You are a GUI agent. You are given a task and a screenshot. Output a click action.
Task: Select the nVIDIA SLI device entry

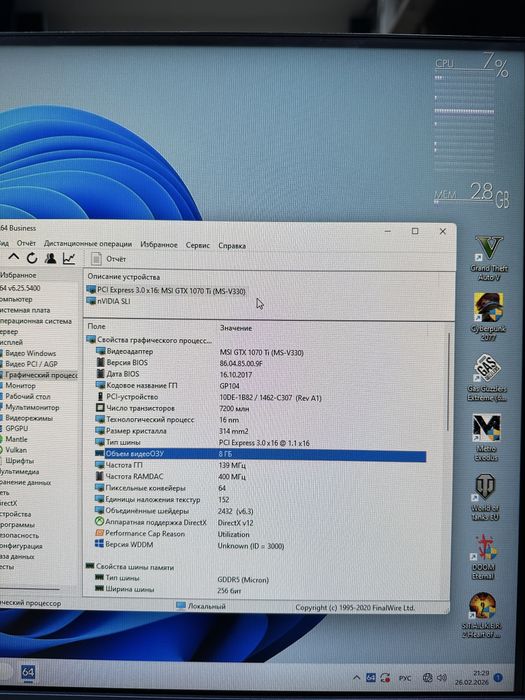[x=108, y=301]
